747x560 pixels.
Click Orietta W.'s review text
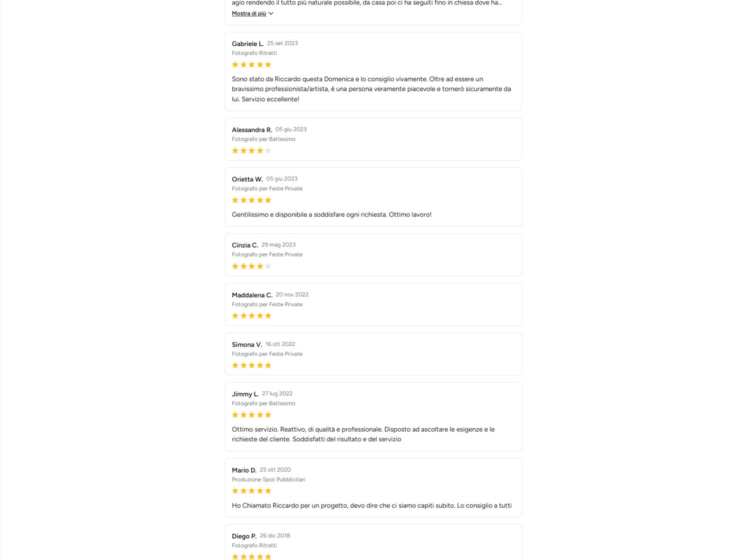pyautogui.click(x=332, y=214)
